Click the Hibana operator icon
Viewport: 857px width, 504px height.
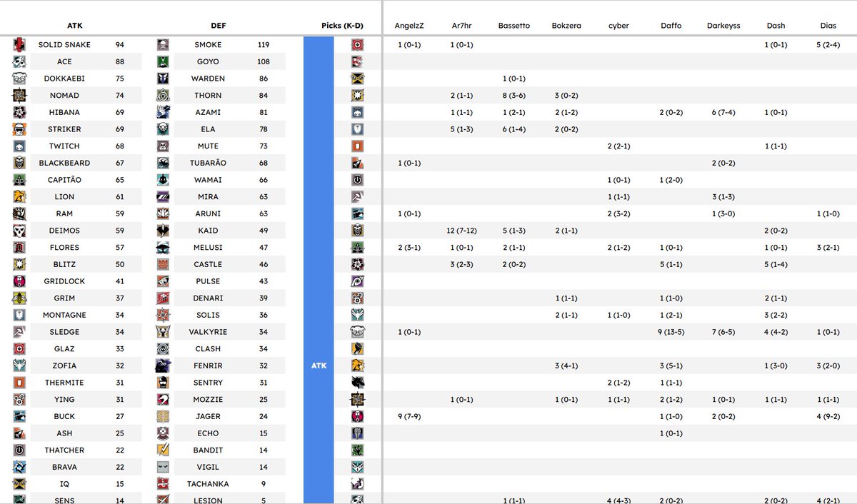(20, 112)
